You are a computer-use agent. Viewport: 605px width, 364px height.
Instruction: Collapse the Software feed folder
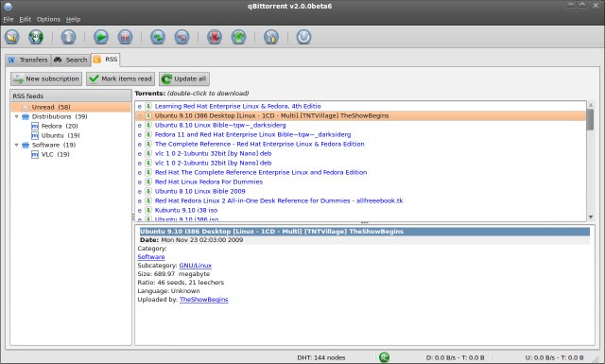(17, 146)
